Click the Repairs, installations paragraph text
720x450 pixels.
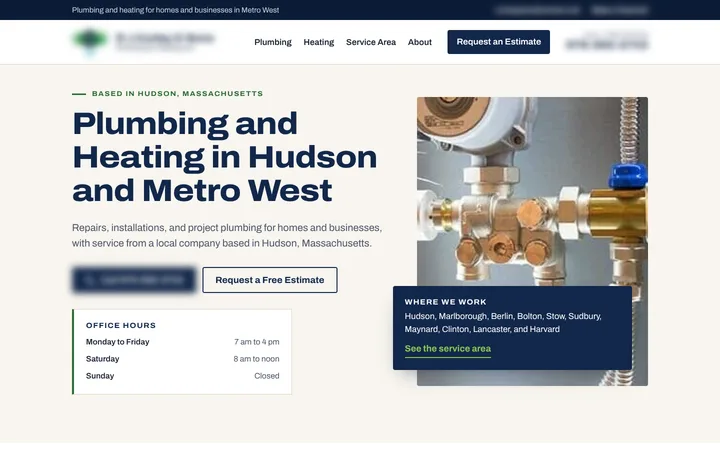[227, 236]
